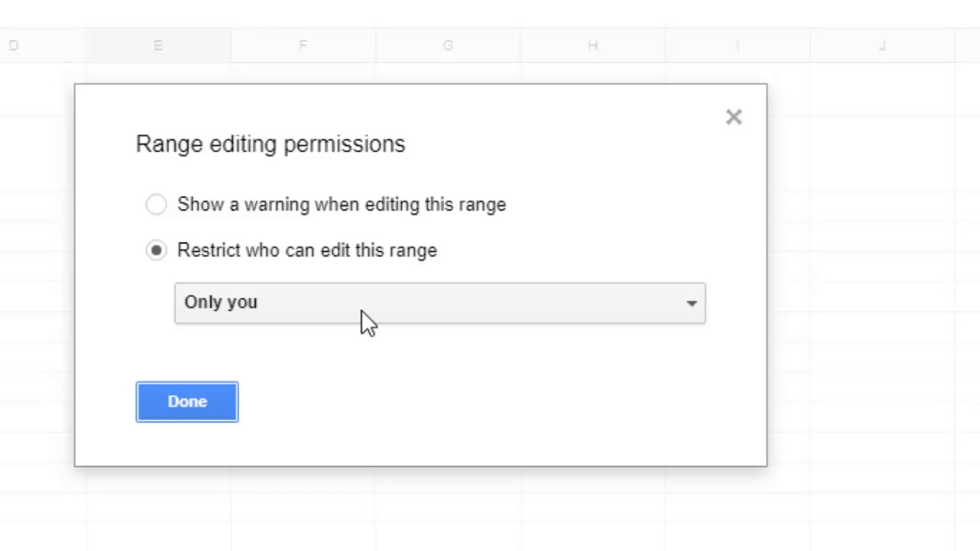
Task: Click the Range editing permissions title text
Action: click(x=270, y=144)
